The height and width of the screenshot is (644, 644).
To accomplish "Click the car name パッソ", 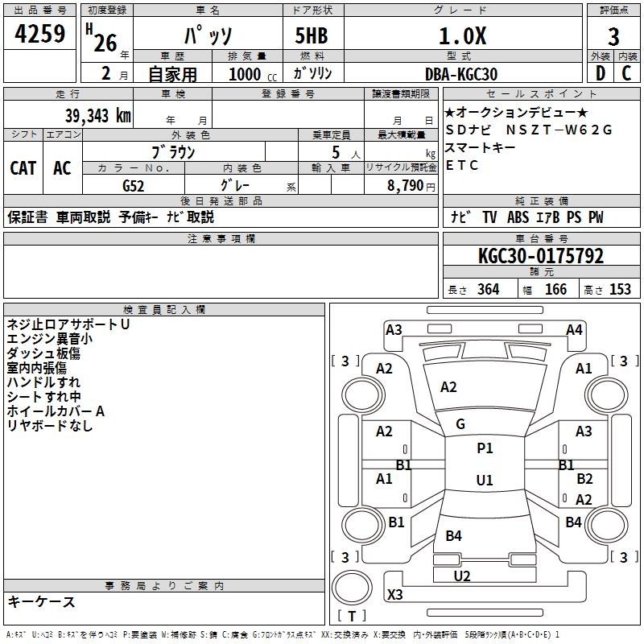I will coord(208,37).
